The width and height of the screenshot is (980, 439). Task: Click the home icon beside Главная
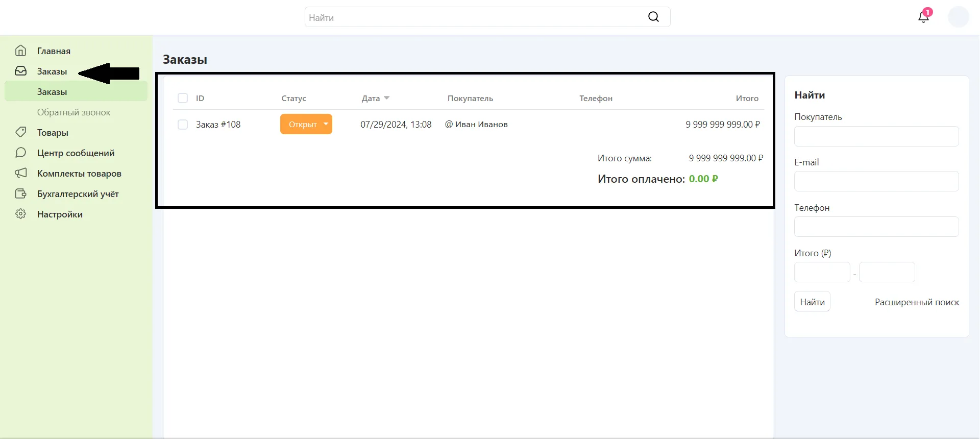click(x=20, y=51)
